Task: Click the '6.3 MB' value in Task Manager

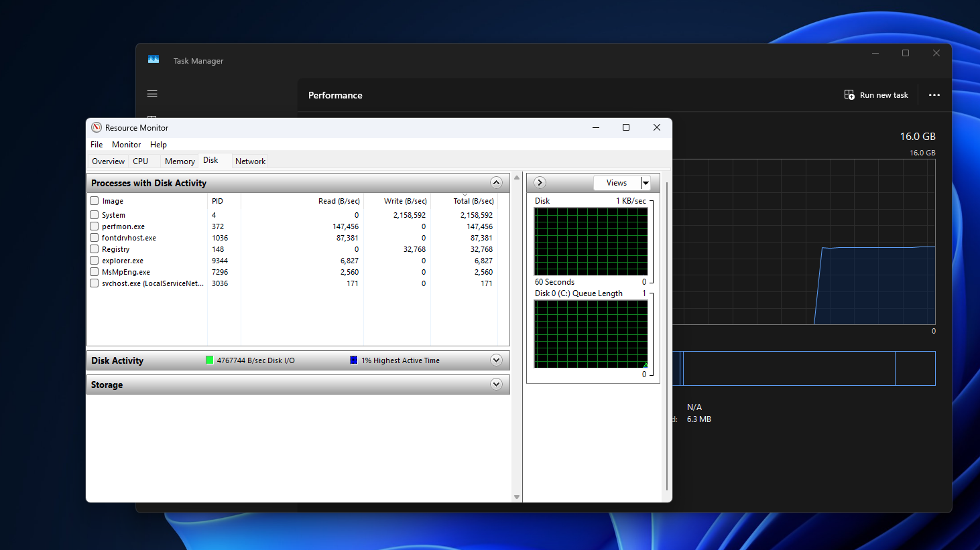Action: (699, 419)
